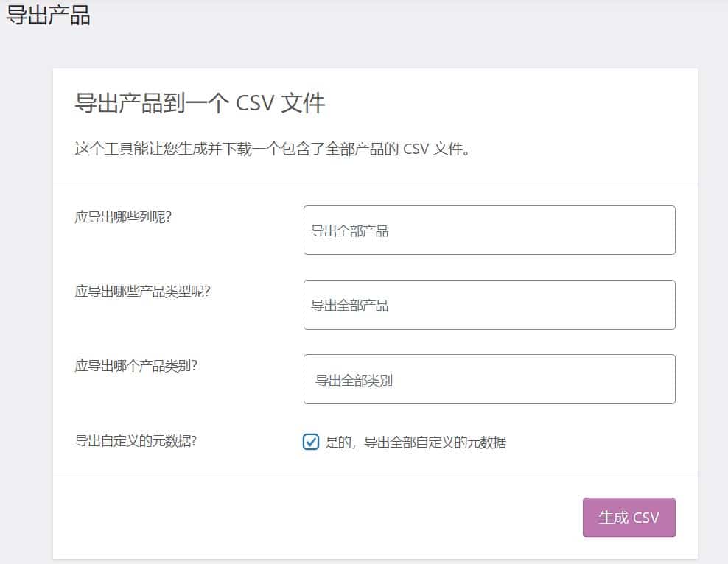Focus the placeholder in product types field
728x564 pixels.
[x=349, y=305]
